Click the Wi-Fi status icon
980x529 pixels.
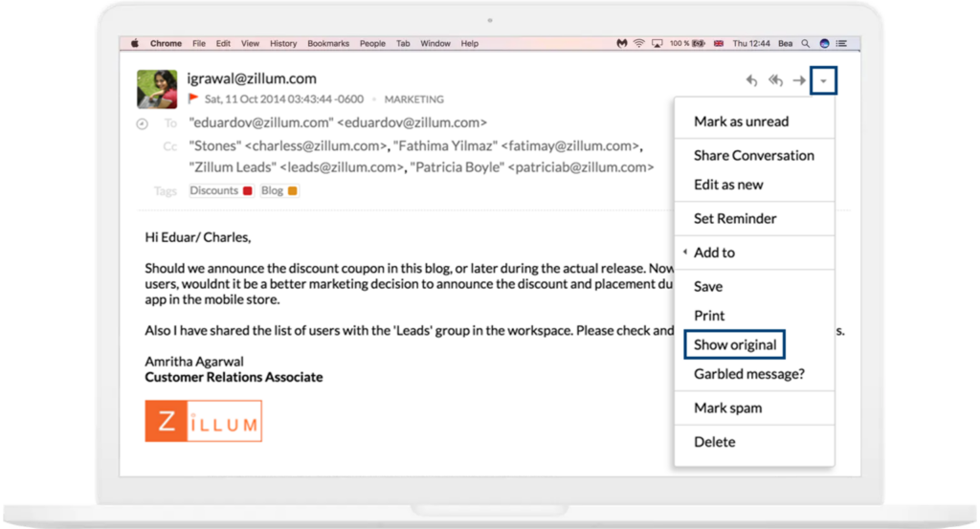[638, 43]
